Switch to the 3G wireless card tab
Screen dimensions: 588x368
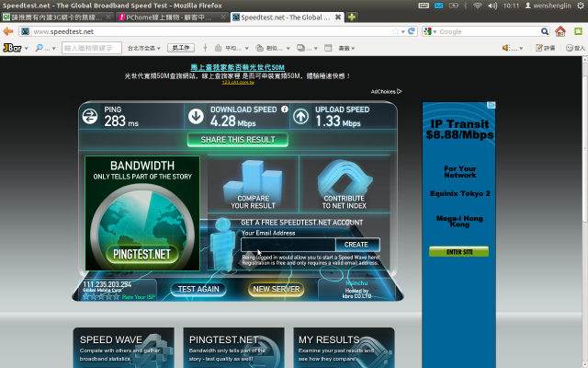(x=57, y=17)
